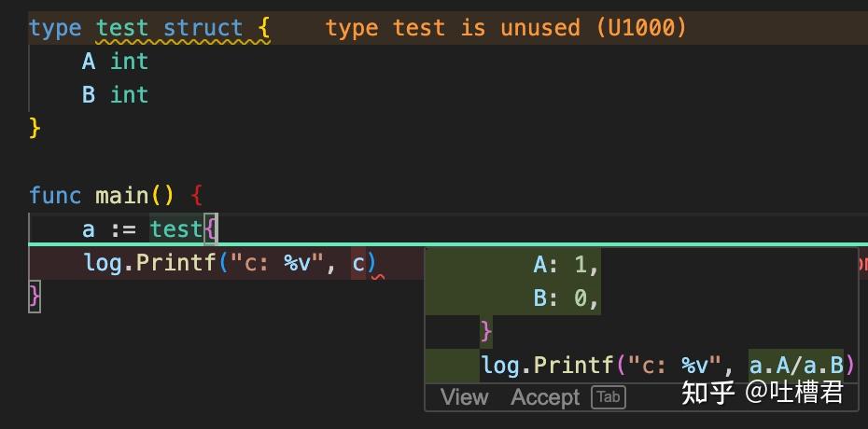Click the squiggly-underlined 'test' struct name

coord(121,28)
